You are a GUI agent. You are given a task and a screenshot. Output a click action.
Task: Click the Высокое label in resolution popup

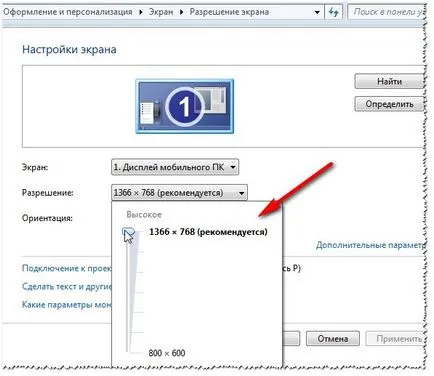144,215
